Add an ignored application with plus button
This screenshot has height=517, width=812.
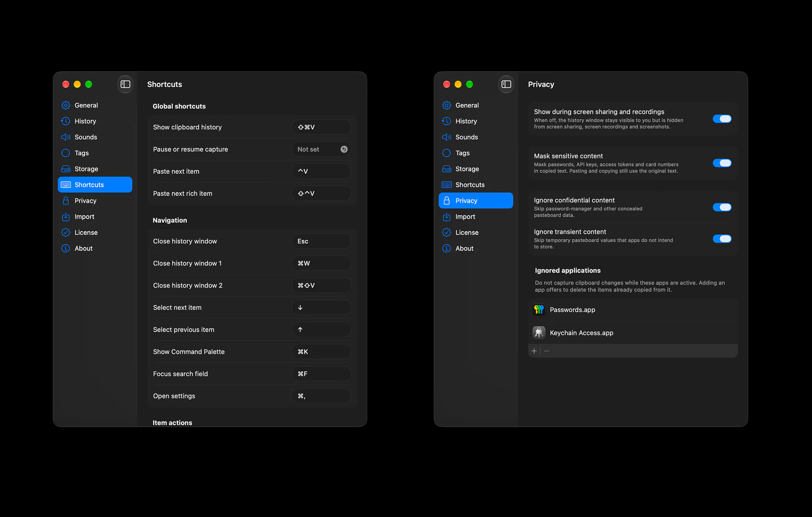pos(534,351)
